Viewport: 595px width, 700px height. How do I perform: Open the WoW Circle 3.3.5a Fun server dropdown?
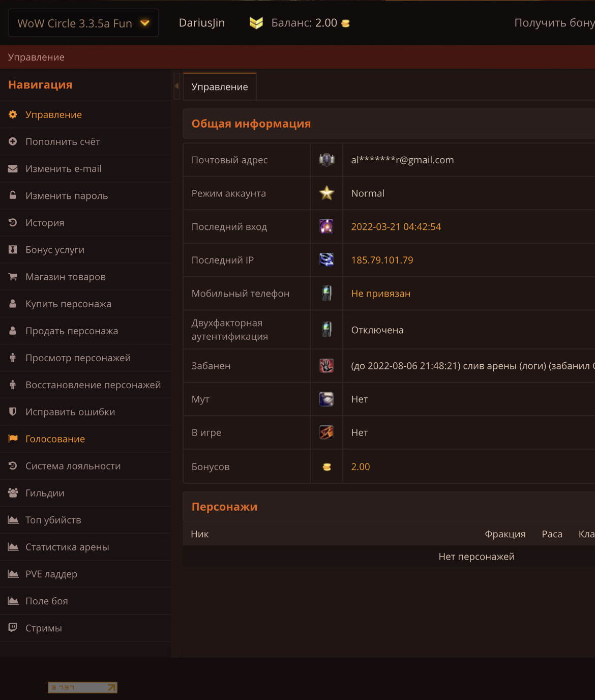tap(83, 23)
